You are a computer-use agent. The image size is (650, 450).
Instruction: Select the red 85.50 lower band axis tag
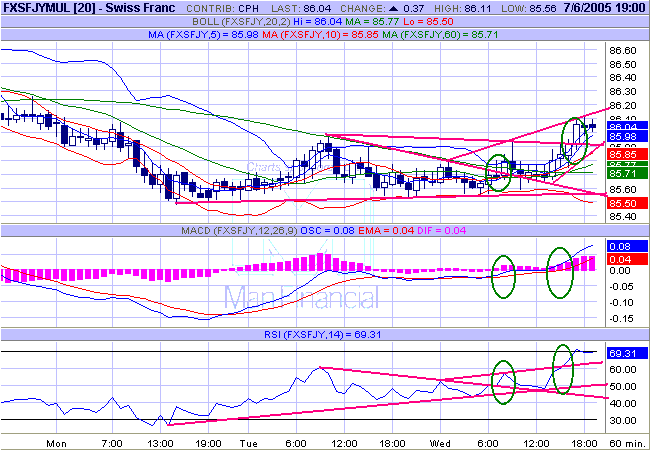click(x=627, y=203)
